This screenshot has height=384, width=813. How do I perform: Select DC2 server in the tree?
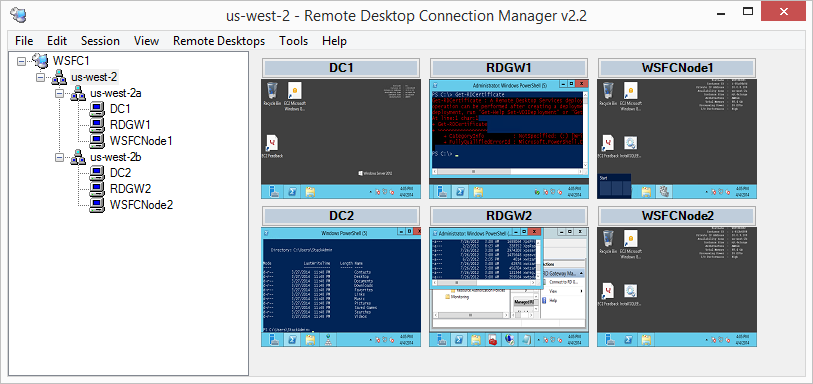click(120, 173)
